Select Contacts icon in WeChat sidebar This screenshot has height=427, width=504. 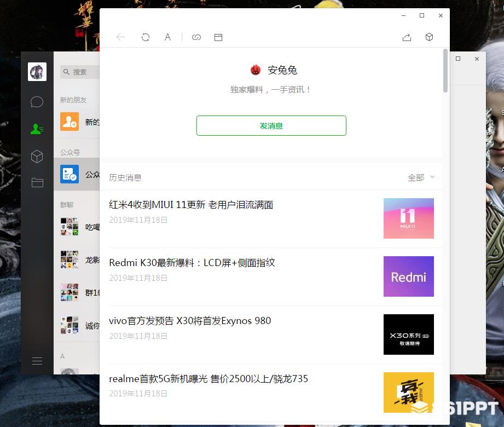coord(37,129)
